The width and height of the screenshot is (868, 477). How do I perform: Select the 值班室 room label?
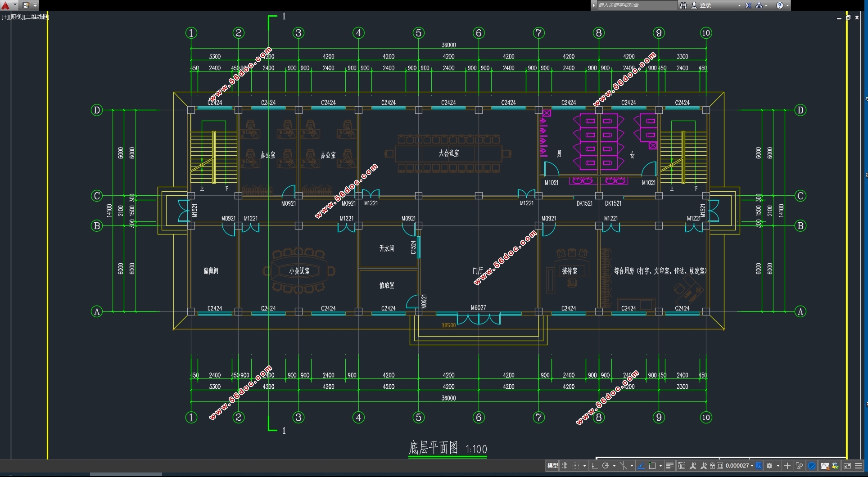coord(386,285)
